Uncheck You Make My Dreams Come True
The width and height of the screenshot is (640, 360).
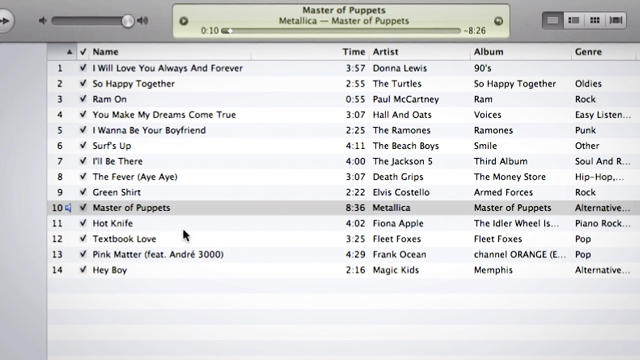click(83, 114)
